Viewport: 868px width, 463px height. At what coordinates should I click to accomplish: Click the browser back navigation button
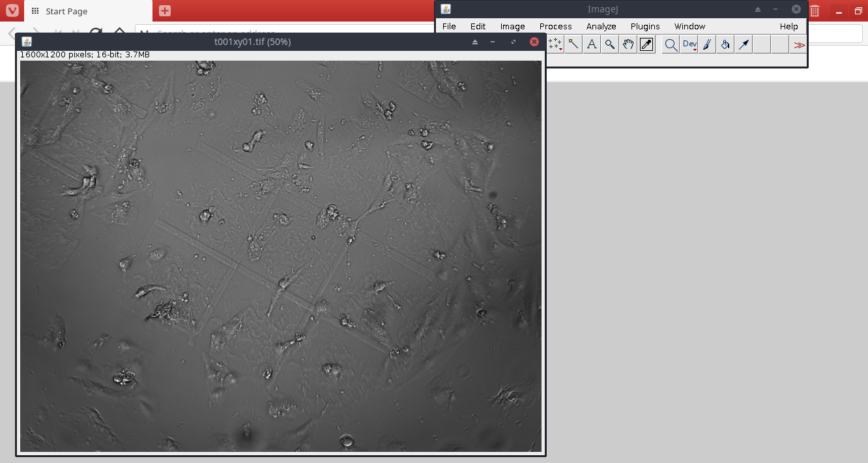[x=10, y=34]
